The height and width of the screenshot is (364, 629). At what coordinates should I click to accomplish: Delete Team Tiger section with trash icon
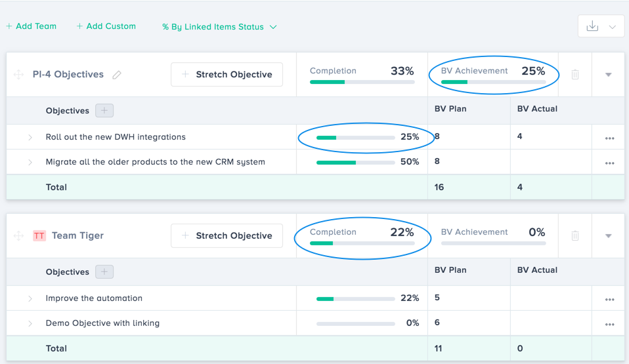tap(575, 236)
